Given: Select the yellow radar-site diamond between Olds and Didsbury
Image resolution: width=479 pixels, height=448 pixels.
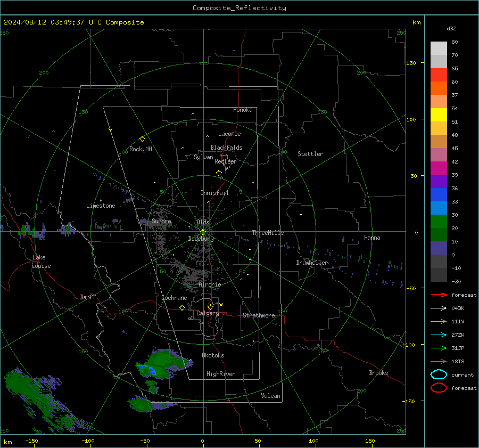Looking at the screenshot, I should tap(203, 232).
